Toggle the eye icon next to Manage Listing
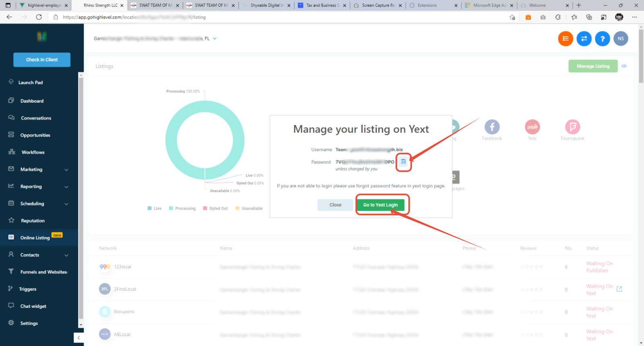This screenshot has width=644, height=346. point(624,66)
